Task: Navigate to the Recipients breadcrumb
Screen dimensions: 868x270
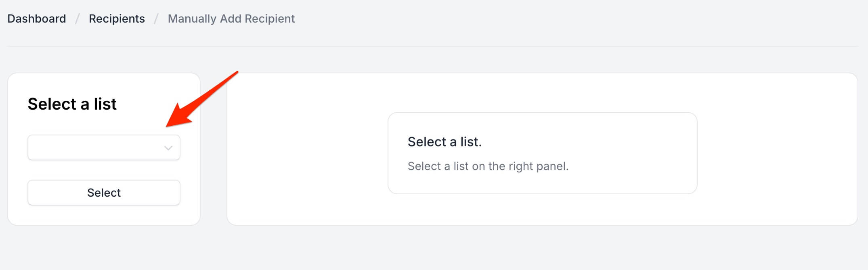Action: 117,19
